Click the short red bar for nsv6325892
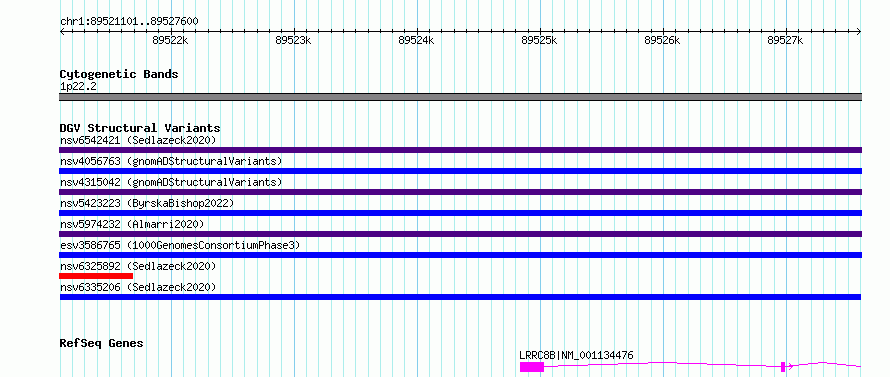 tap(96, 276)
